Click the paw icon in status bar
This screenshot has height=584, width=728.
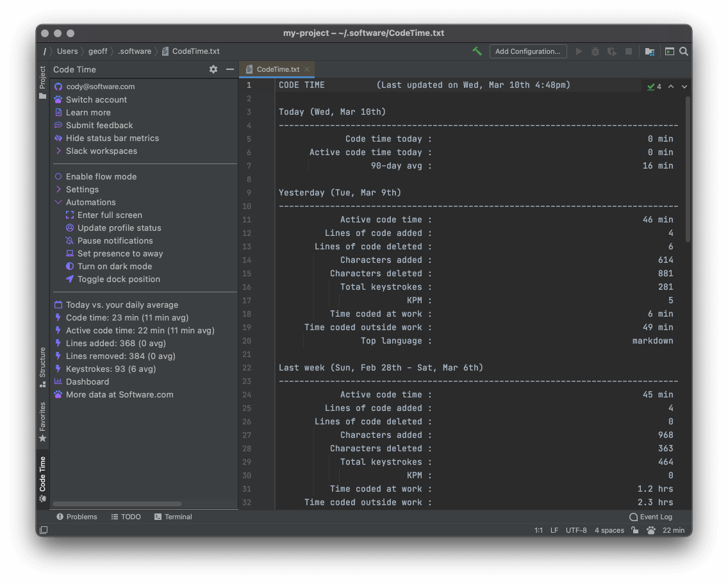(652, 530)
